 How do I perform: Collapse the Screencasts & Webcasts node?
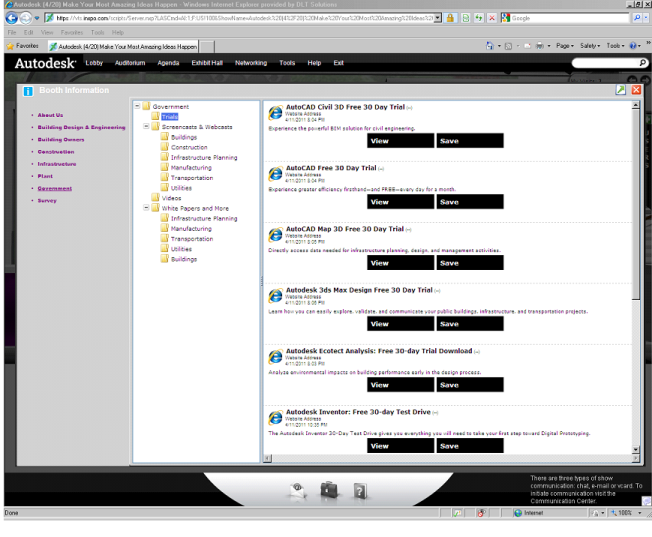click(x=146, y=126)
